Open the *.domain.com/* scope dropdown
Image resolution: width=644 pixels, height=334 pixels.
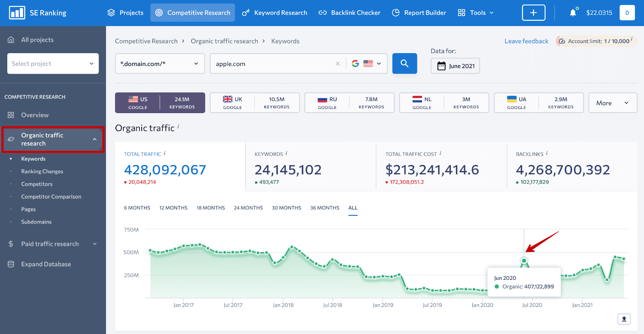click(x=160, y=64)
